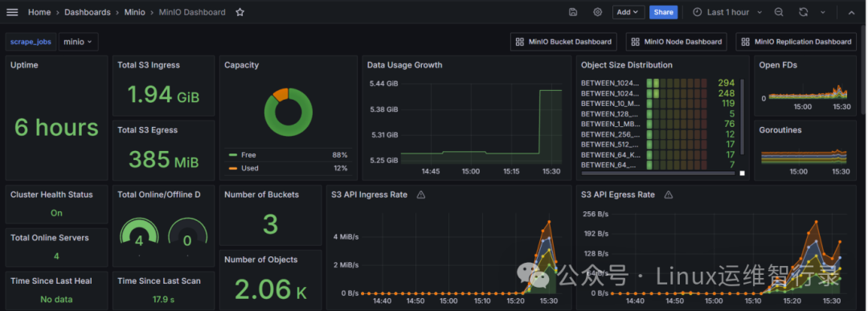868x311 pixels.
Task: Open the Last 1 hour time picker
Action: [727, 12]
